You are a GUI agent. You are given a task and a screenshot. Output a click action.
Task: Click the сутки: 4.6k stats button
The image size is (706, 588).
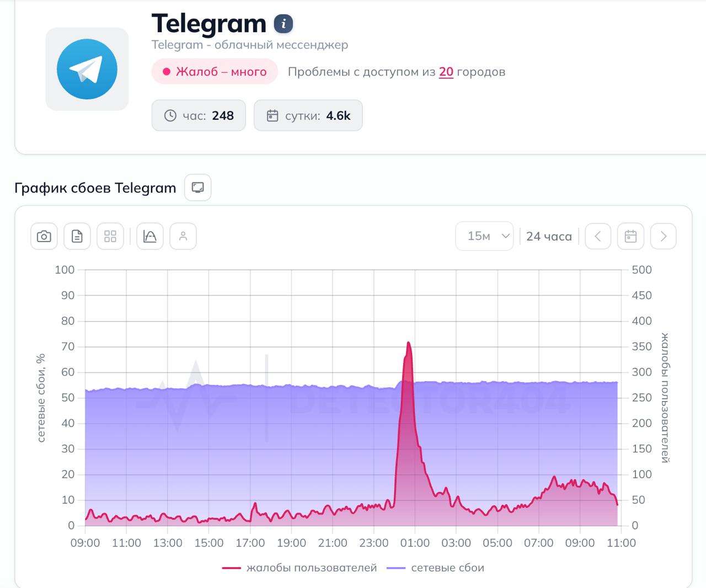(308, 116)
